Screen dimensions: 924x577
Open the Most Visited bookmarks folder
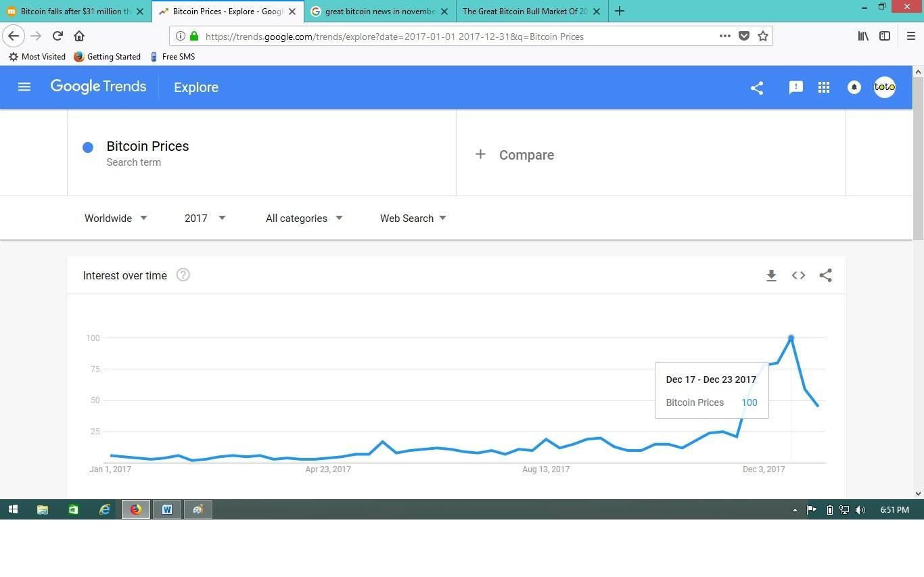(x=37, y=57)
